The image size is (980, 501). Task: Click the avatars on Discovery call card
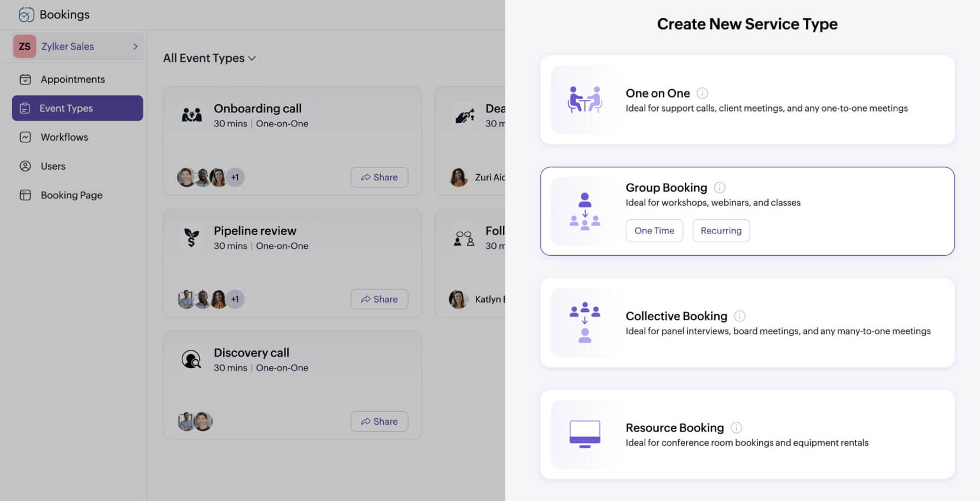click(195, 421)
